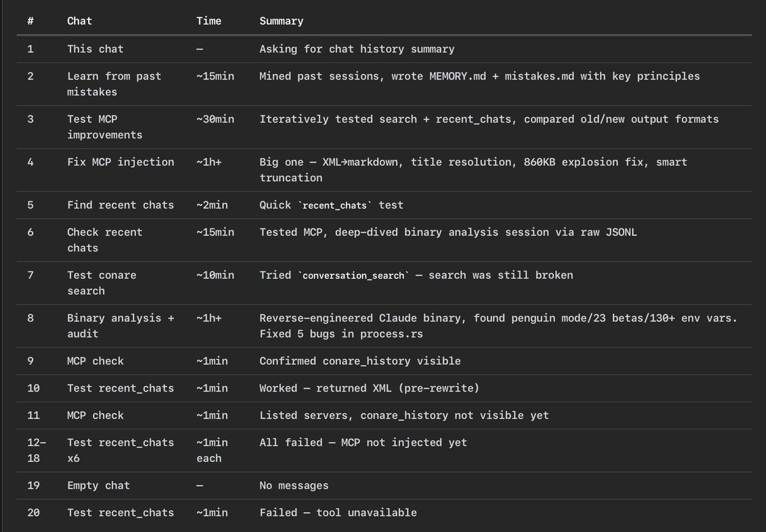Click 'Confirmed conare_history visible' summary
Viewport: 766px width, 532px height.
(x=360, y=361)
